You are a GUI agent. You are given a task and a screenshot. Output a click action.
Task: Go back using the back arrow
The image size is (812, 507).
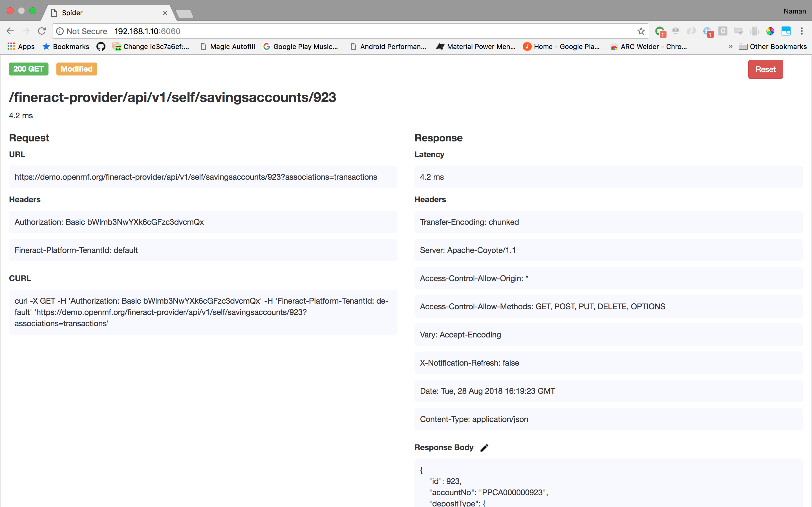pos(10,31)
